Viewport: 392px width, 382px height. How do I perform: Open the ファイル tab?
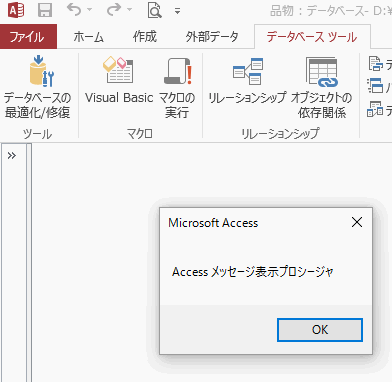click(28, 37)
